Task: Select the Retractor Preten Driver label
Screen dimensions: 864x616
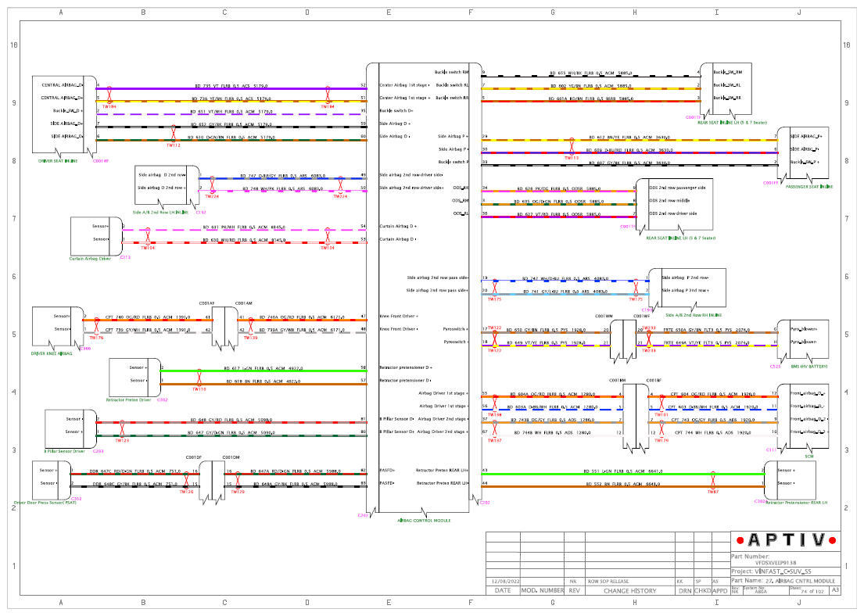Action: point(128,400)
